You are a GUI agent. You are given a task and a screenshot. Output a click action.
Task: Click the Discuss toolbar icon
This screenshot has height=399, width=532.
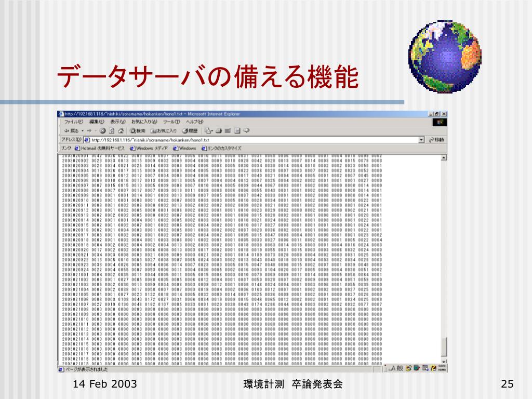(x=237, y=130)
